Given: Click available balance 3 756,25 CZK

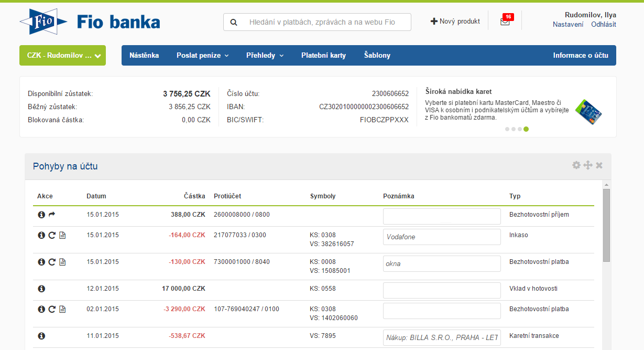Looking at the screenshot, I should 187,93.
